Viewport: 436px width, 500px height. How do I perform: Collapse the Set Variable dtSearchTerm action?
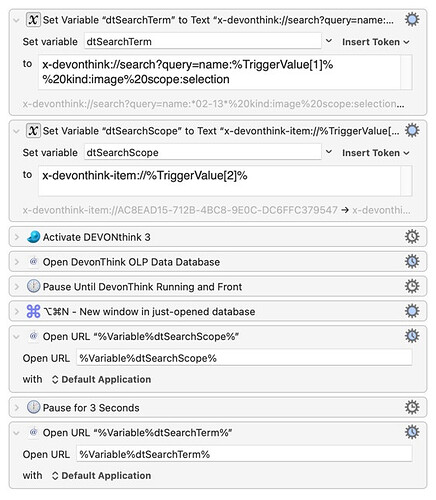pyautogui.click(x=16, y=20)
